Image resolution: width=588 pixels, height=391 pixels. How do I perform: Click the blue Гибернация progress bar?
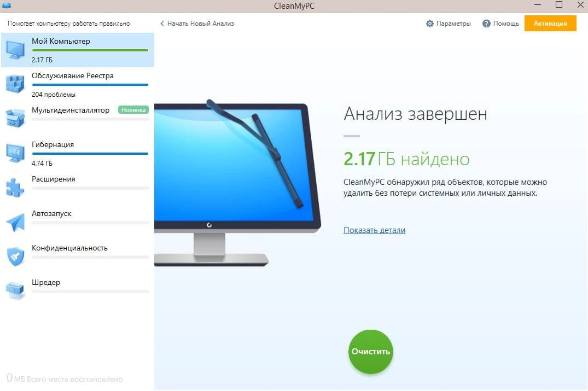(x=90, y=154)
